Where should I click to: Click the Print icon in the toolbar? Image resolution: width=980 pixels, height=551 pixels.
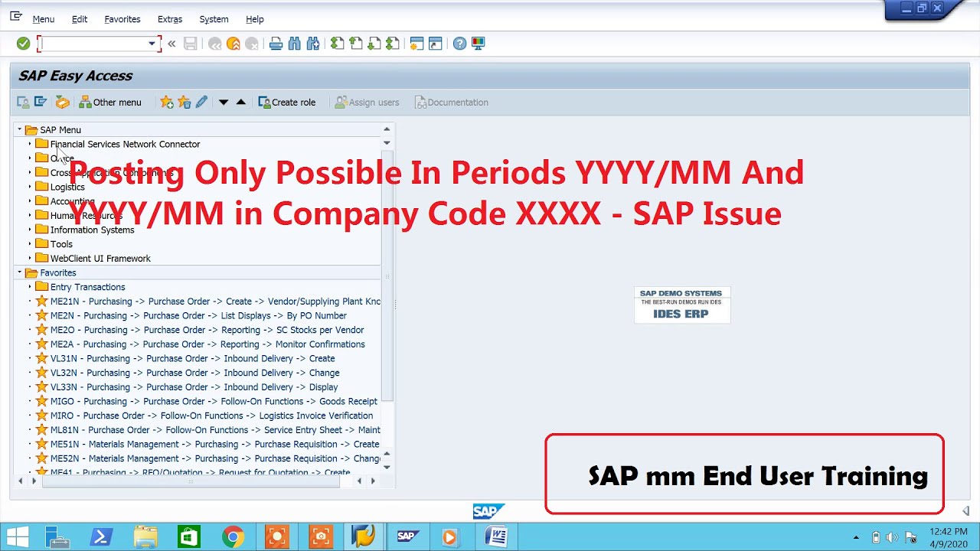[x=276, y=44]
